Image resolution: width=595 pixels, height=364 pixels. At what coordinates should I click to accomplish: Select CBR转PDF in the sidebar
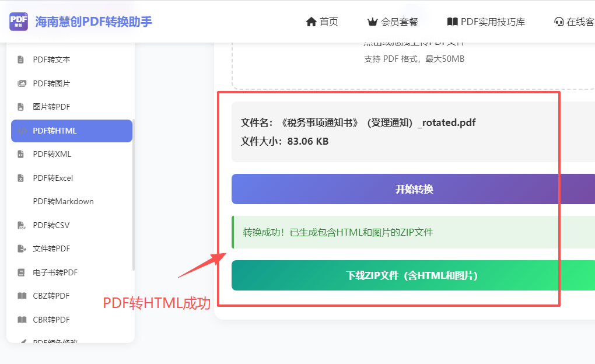point(72,320)
